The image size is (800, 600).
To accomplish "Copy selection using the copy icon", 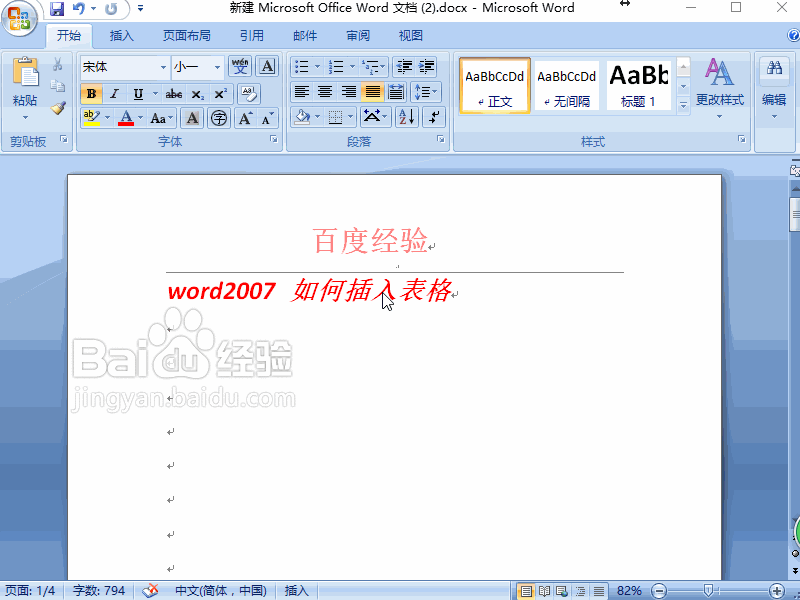I will tap(58, 86).
